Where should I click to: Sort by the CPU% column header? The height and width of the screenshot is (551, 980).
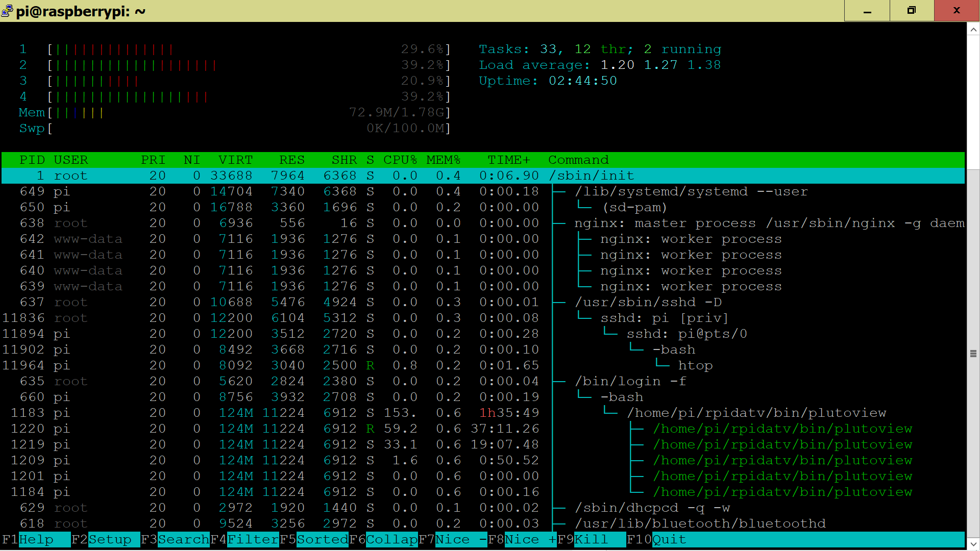pos(400,160)
